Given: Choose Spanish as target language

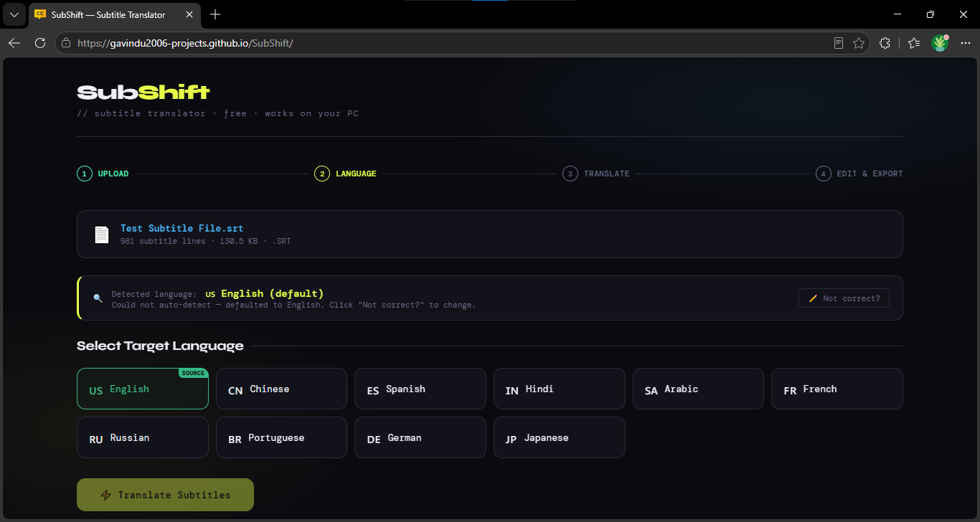Looking at the screenshot, I should (420, 389).
